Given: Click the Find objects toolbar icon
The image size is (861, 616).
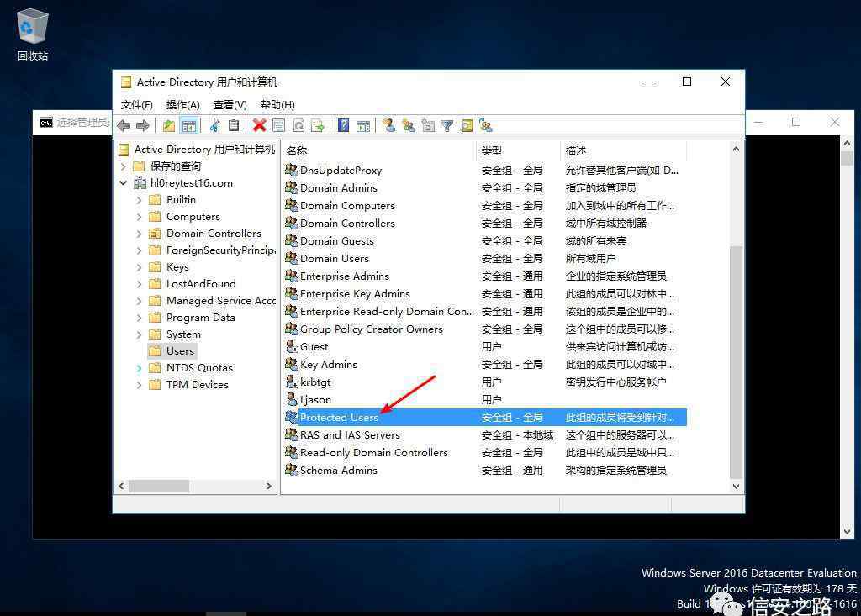Looking at the screenshot, I should 466,126.
